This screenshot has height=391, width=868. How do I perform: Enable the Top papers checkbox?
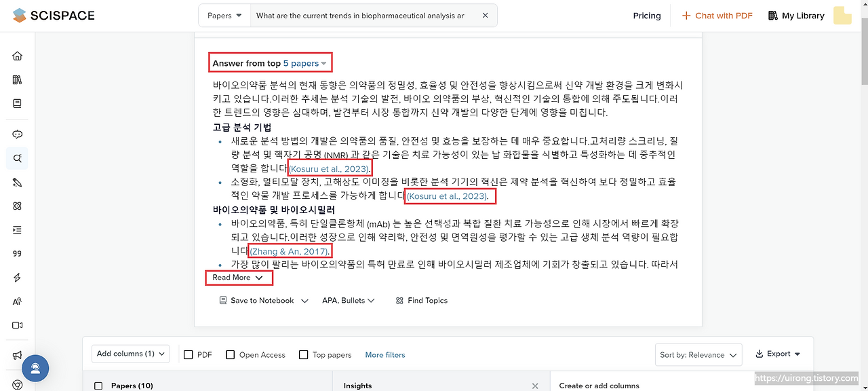click(303, 354)
